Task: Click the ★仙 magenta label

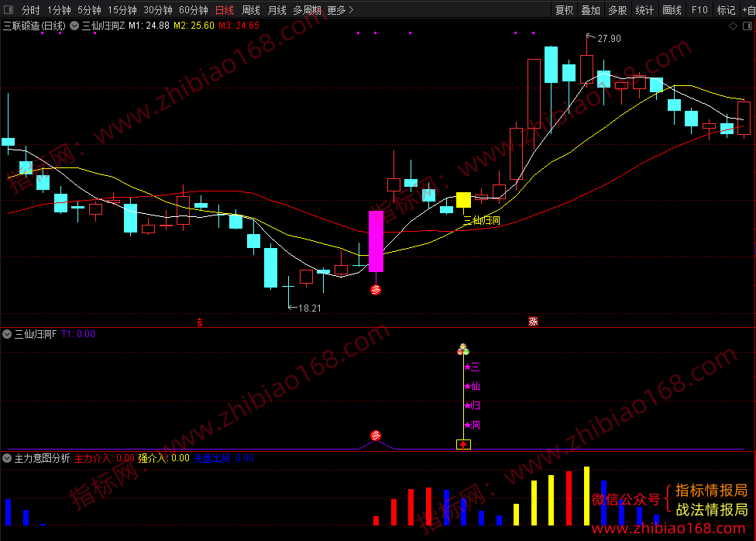Action: 472,386
